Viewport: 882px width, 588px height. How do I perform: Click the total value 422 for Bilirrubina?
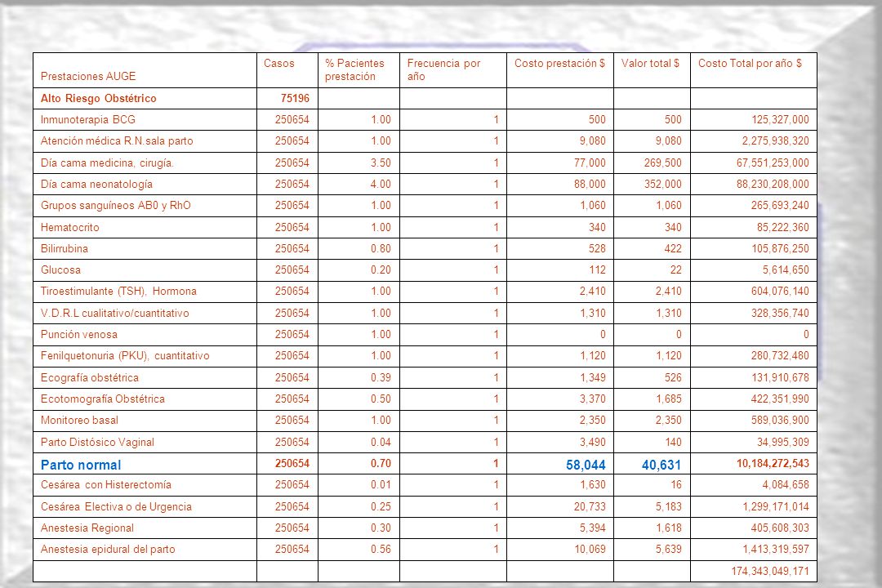point(673,248)
